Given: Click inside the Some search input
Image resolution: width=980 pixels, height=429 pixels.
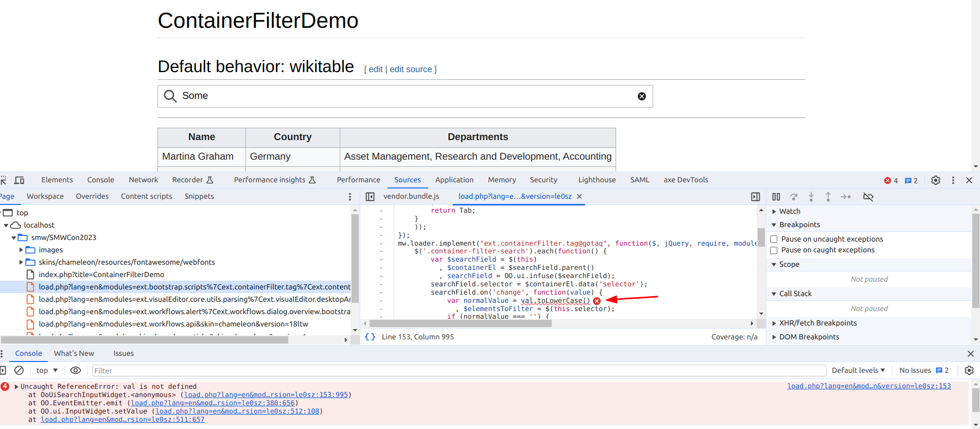Looking at the screenshot, I should (x=405, y=96).
